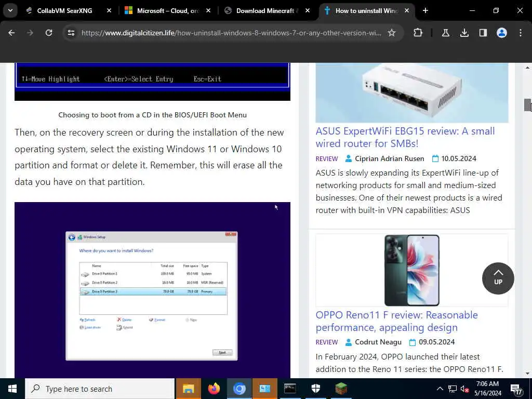This screenshot has height=399, width=532.
Task: Click the Type here to search box
Action: click(x=100, y=389)
